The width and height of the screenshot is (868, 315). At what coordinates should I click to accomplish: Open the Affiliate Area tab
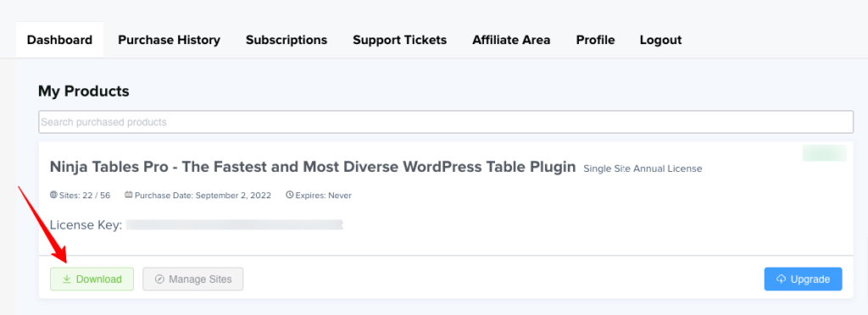coord(511,40)
